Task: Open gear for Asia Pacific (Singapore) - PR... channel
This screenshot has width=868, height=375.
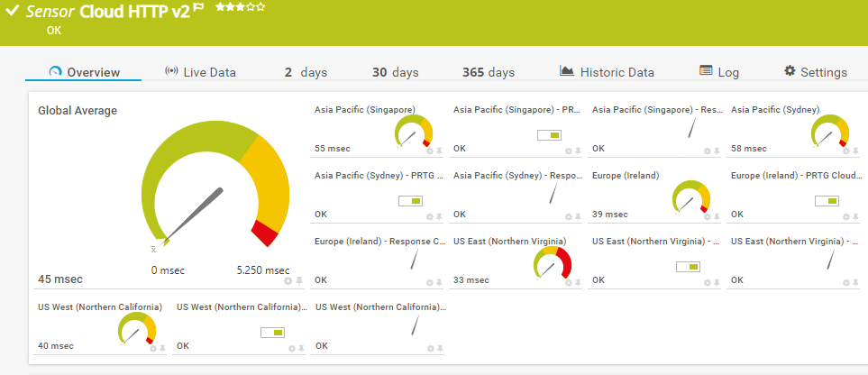Action: [x=568, y=151]
